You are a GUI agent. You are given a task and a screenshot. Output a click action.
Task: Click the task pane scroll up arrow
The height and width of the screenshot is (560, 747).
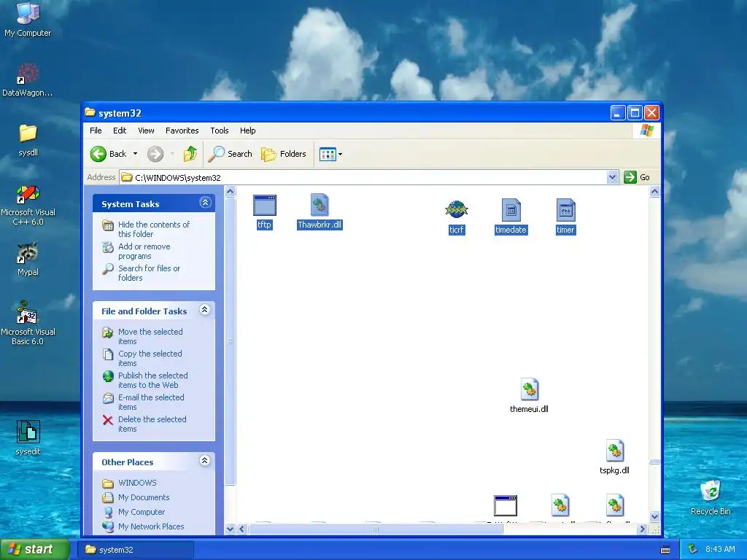[x=230, y=192]
